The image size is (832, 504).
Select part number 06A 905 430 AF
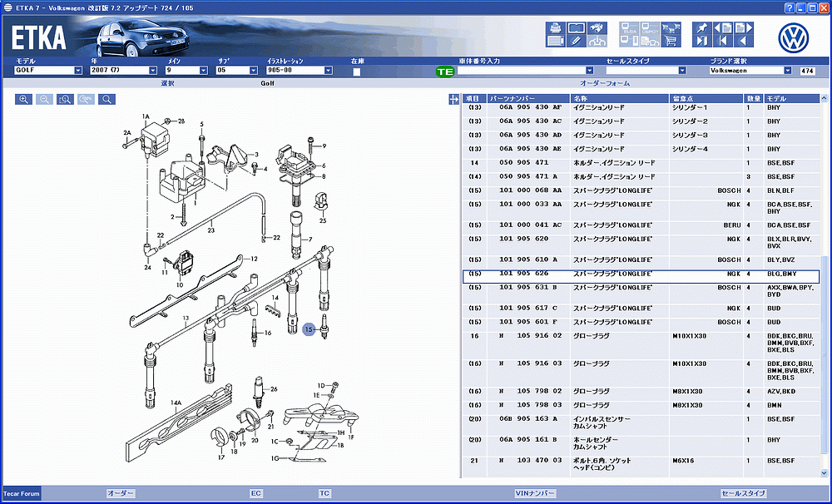pyautogui.click(x=531, y=107)
